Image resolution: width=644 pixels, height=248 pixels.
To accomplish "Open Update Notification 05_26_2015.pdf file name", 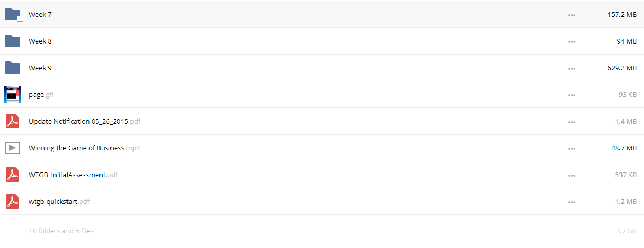I will [84, 121].
